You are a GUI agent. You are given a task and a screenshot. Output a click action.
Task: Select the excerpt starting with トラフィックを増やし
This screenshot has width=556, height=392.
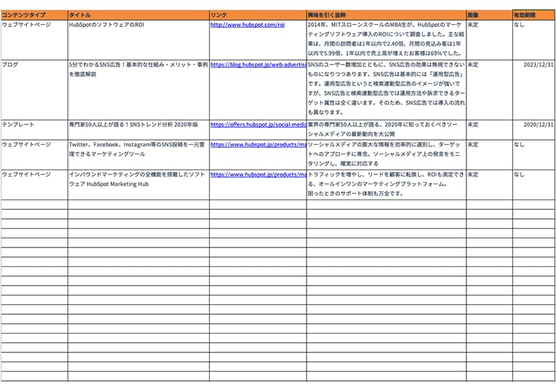pos(386,184)
